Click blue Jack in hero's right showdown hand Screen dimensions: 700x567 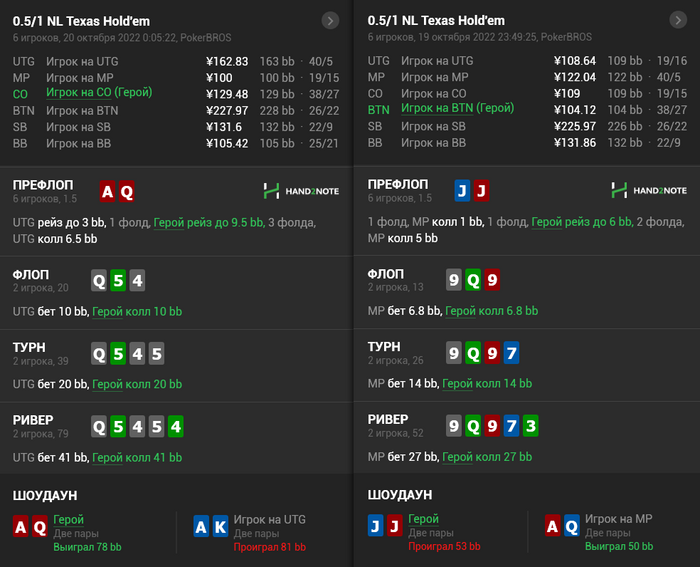(x=375, y=525)
